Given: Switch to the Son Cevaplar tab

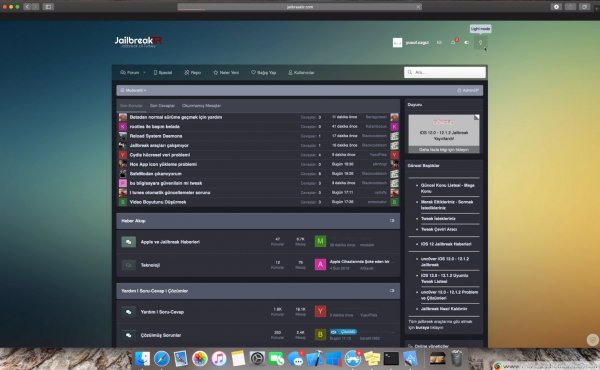Looking at the screenshot, I should click(x=162, y=106).
